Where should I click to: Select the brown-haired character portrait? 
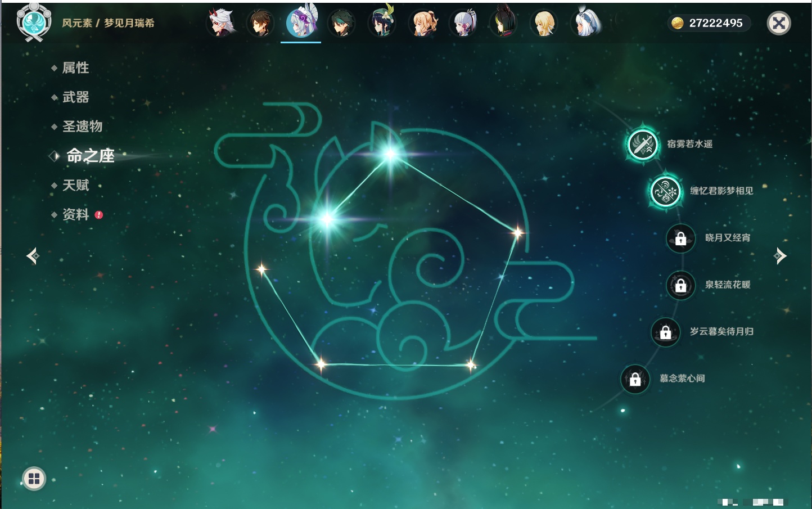pyautogui.click(x=260, y=22)
